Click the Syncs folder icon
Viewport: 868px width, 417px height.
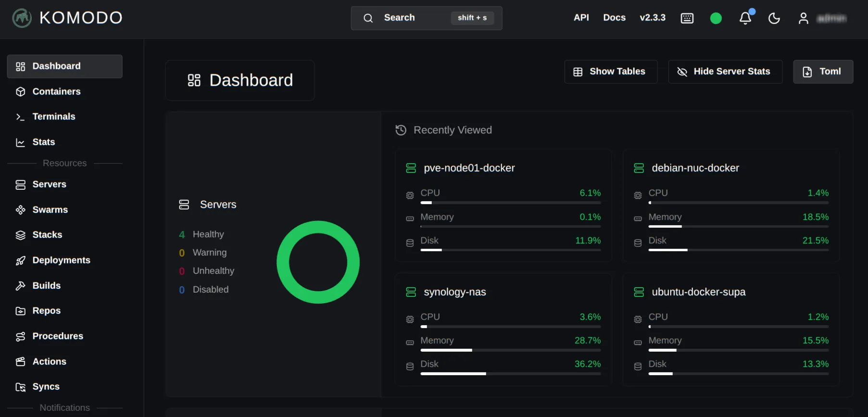pos(20,387)
